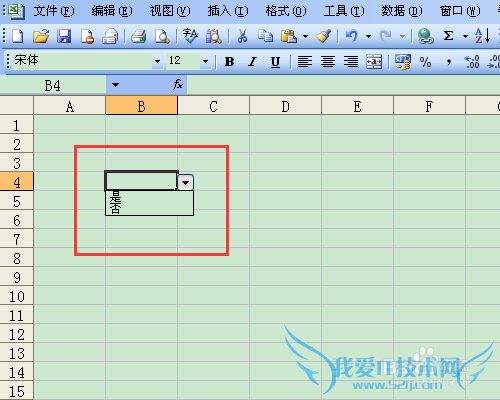Open Print Preview with the magnifier icon
Image resolution: width=500 pixels, height=400 pixels.
click(x=162, y=36)
